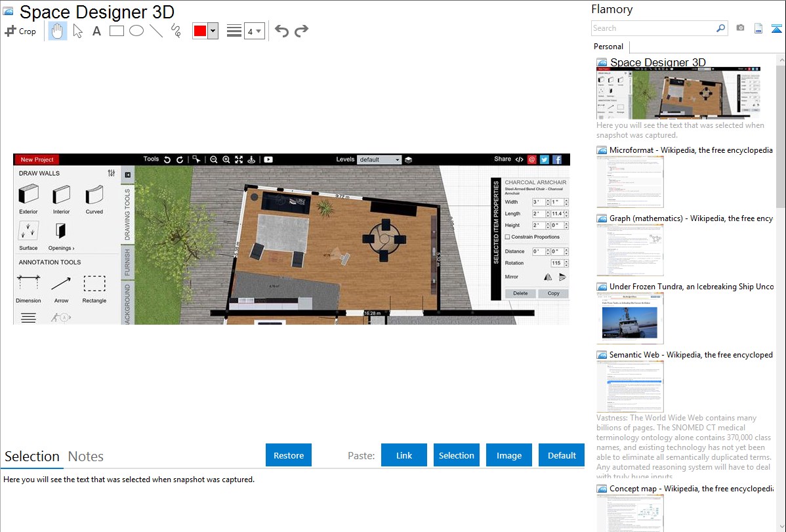Viewport: 786px width, 532px height.
Task: Select the straight line tool
Action: (155, 31)
